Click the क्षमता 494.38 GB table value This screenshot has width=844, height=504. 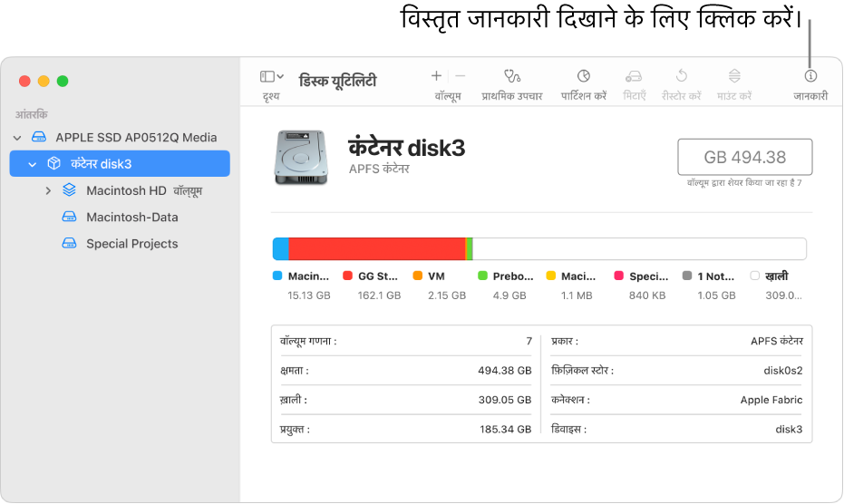[504, 371]
